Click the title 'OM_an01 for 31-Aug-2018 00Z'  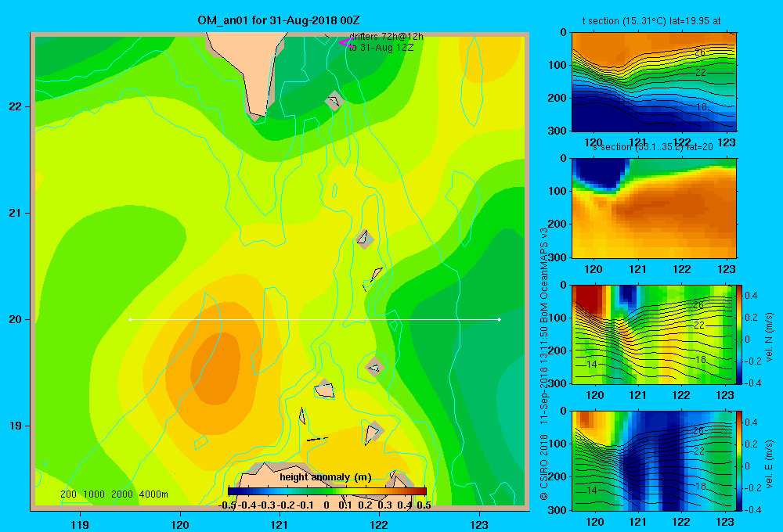279,20
